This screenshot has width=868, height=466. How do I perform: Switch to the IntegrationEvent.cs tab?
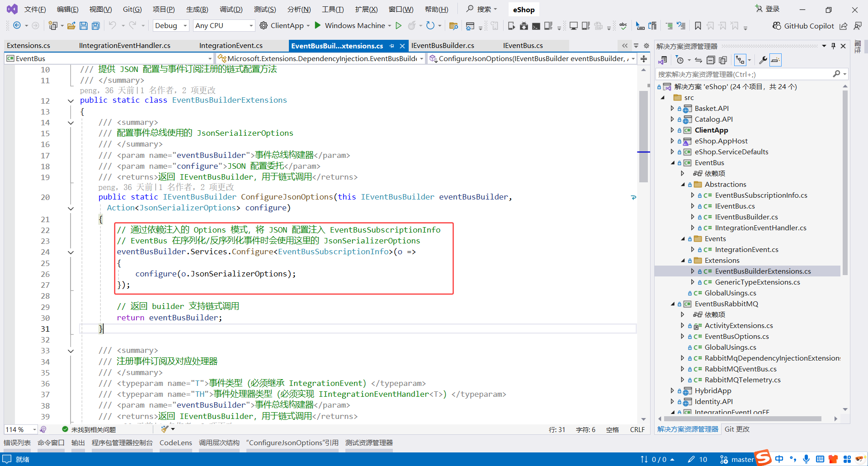(x=231, y=46)
